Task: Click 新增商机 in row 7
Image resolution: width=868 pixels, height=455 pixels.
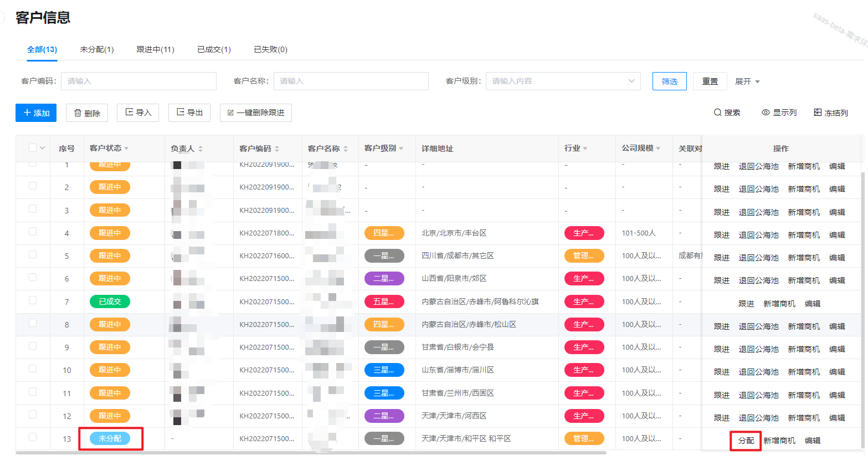Action: click(779, 304)
